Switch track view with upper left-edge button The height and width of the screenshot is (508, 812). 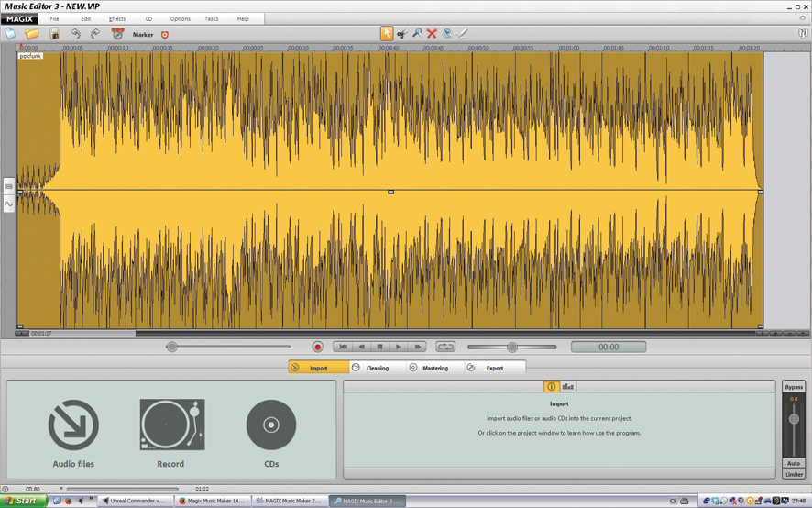(x=9, y=186)
